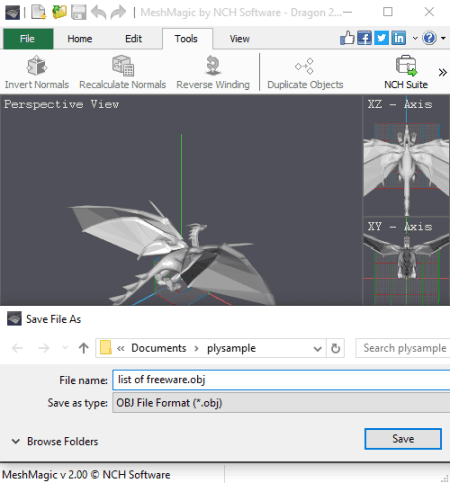Viewport: 450px width, 483px height.
Task: Share on Twitter
Action: (382, 38)
